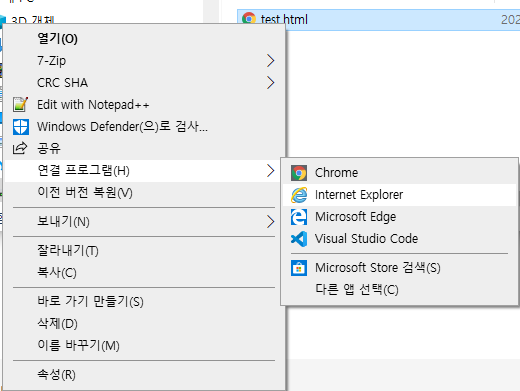The height and width of the screenshot is (391, 520).
Task: Select 이름 바꾸기(M)
Action: (x=144, y=346)
